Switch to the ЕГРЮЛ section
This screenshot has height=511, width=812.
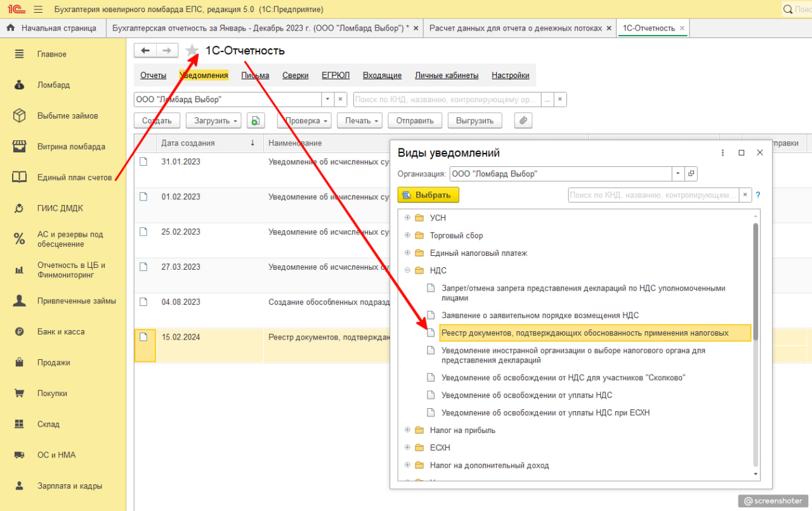[x=336, y=75]
